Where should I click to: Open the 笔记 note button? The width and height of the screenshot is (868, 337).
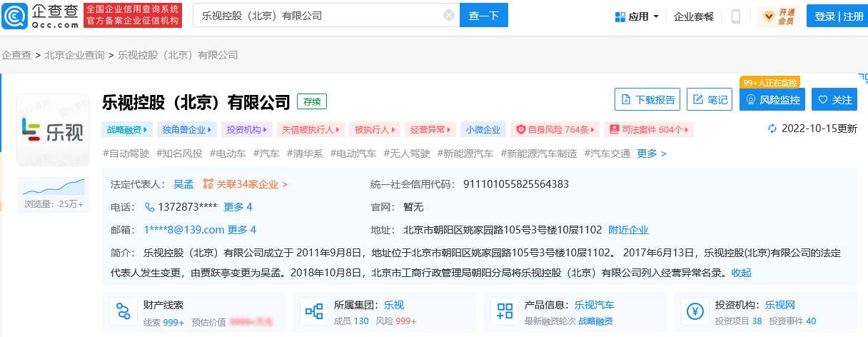click(710, 100)
